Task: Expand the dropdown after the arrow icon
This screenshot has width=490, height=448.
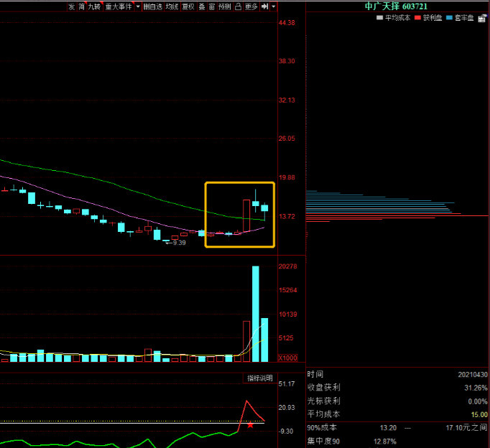Action: click(x=274, y=6)
